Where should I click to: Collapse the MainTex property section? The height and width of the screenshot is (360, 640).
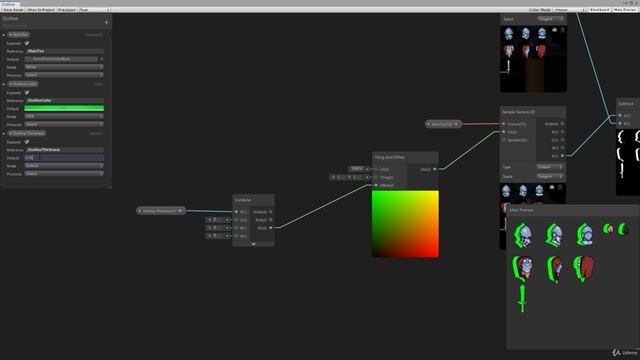click(4, 35)
